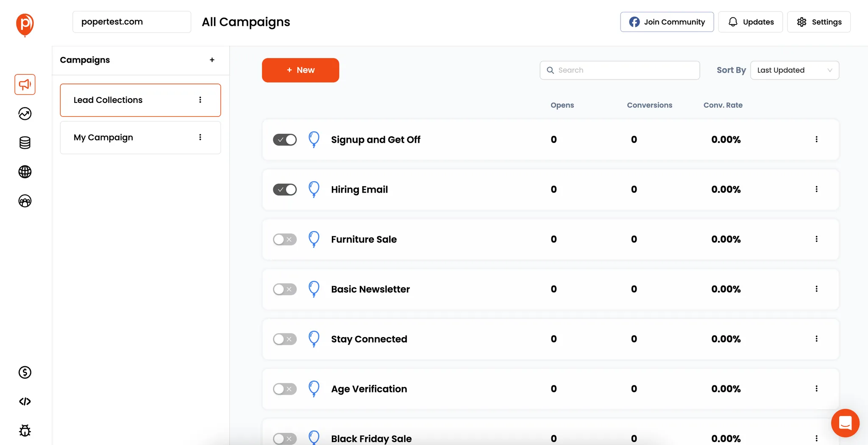Select the My Campaign folder
Image resolution: width=868 pixels, height=445 pixels.
coord(140,137)
